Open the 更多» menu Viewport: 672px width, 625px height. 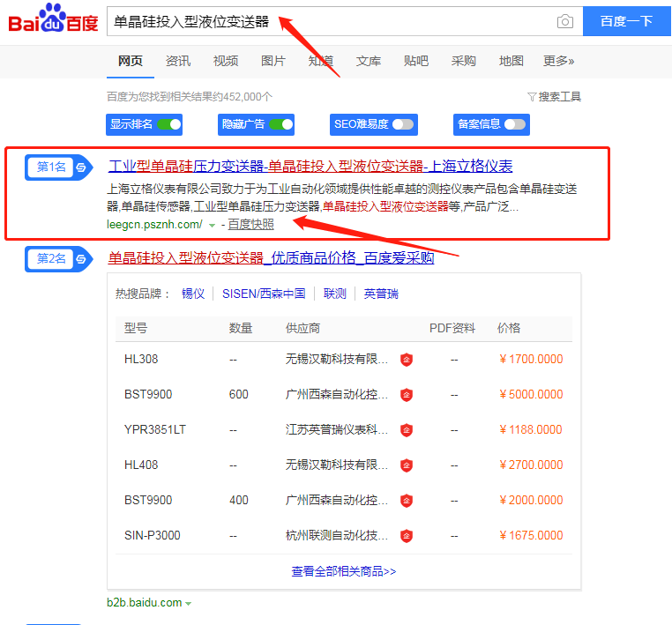pos(558,61)
